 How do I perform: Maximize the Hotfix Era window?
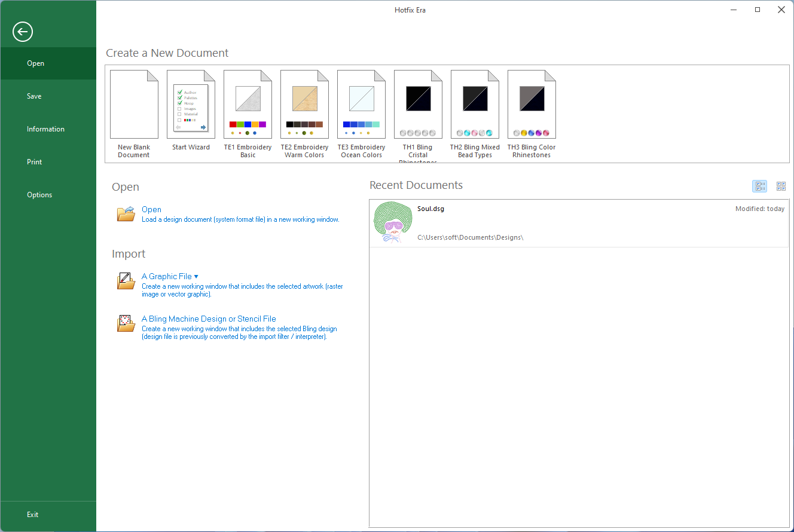pos(758,10)
